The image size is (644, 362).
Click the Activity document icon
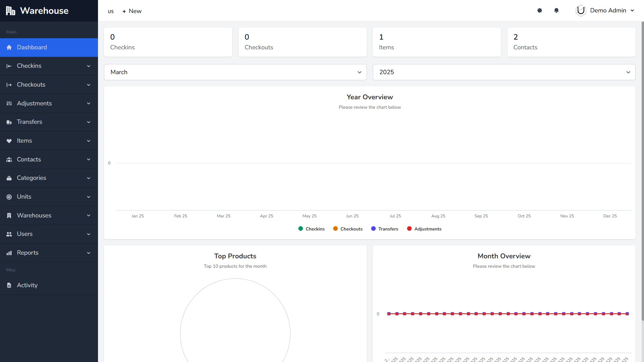9,285
